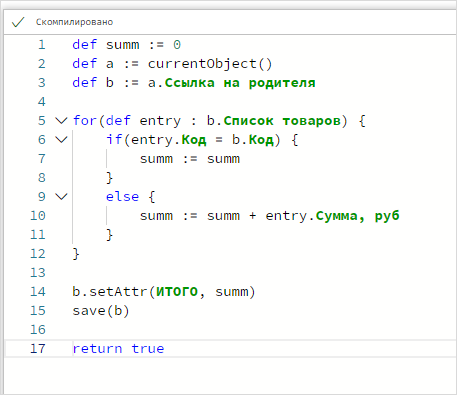Click the 'for' keyword on line 5
Viewport: 457px width, 395px height.
pos(85,121)
